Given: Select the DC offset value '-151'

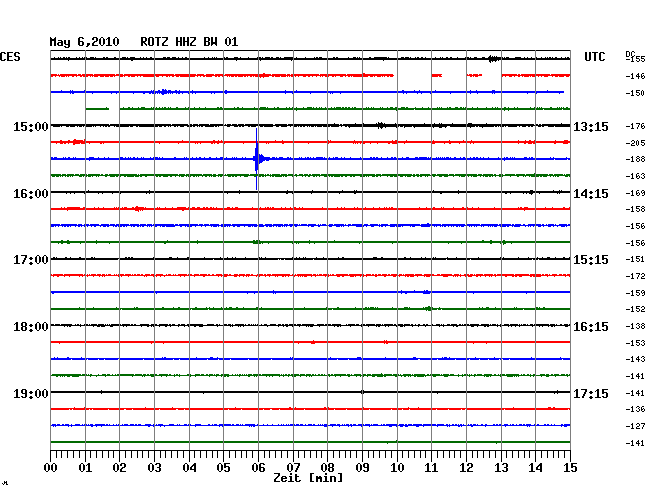Looking at the screenshot, I should point(635,259).
